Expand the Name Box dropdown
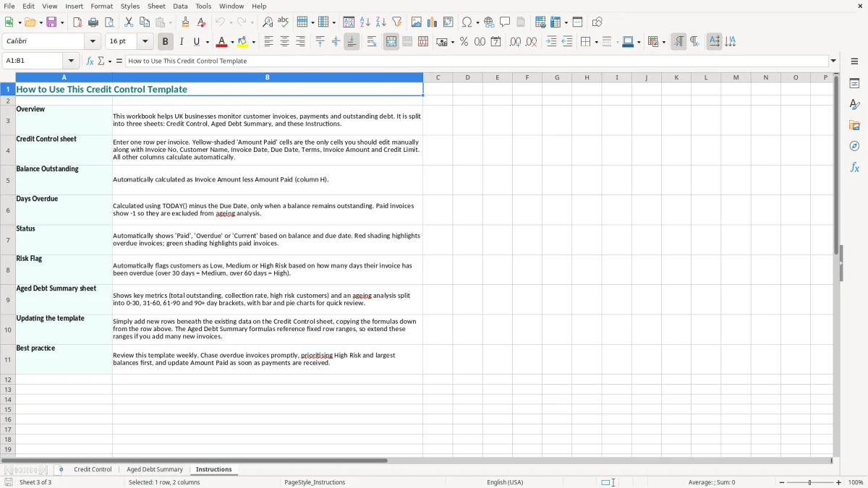This screenshot has width=868, height=488. coord(71,61)
